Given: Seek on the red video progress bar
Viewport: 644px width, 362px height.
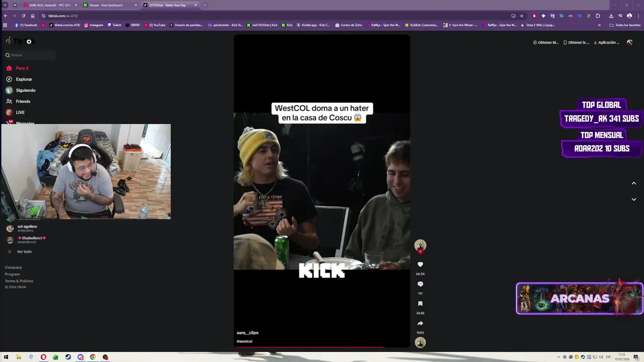Looking at the screenshot, I should click(322, 347).
